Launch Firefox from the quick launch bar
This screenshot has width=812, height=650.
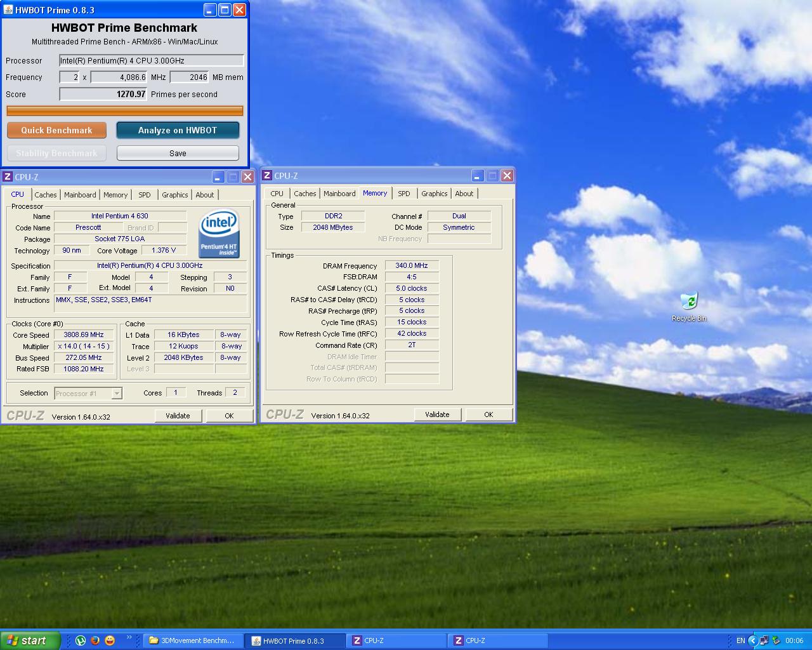[95, 640]
